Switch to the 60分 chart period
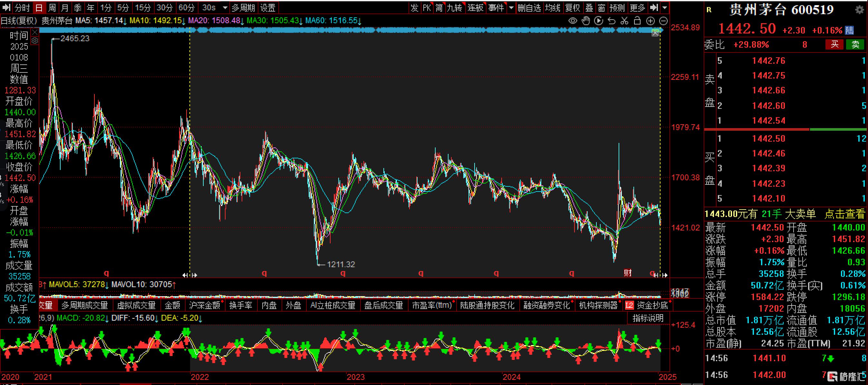 [186, 7]
